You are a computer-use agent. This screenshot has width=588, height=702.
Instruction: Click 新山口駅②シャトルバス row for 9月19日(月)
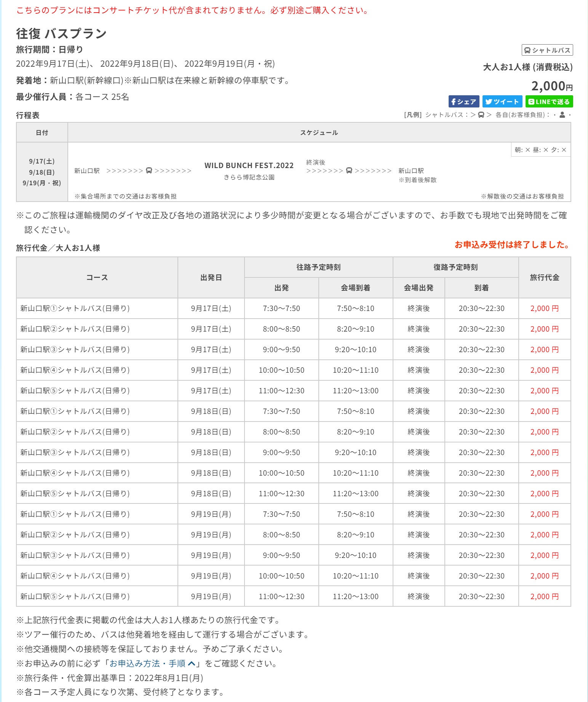294,535
